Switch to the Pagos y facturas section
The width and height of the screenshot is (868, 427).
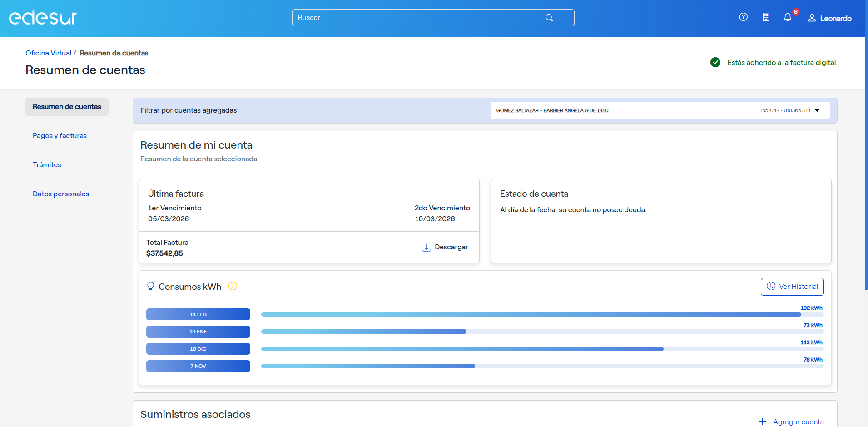tap(60, 135)
